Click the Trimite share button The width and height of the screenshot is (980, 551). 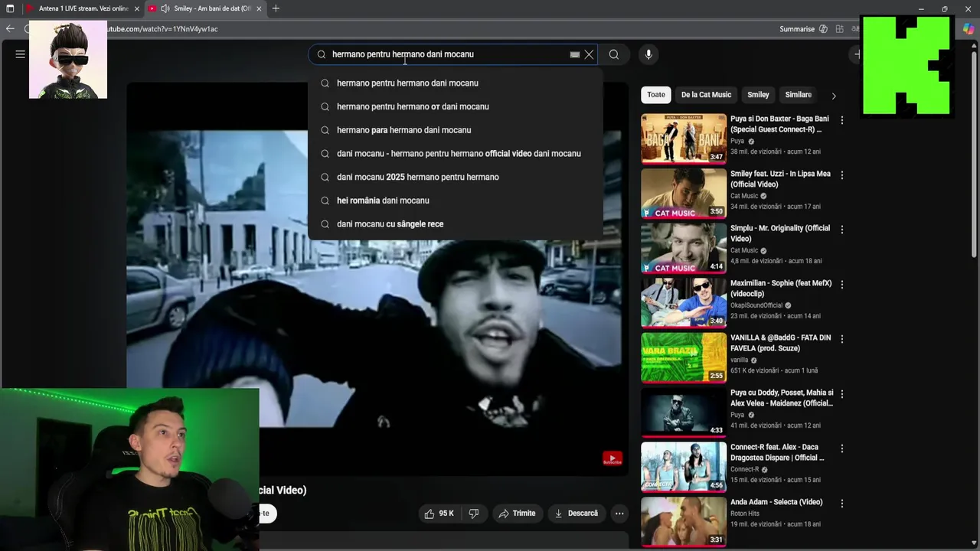(x=517, y=514)
